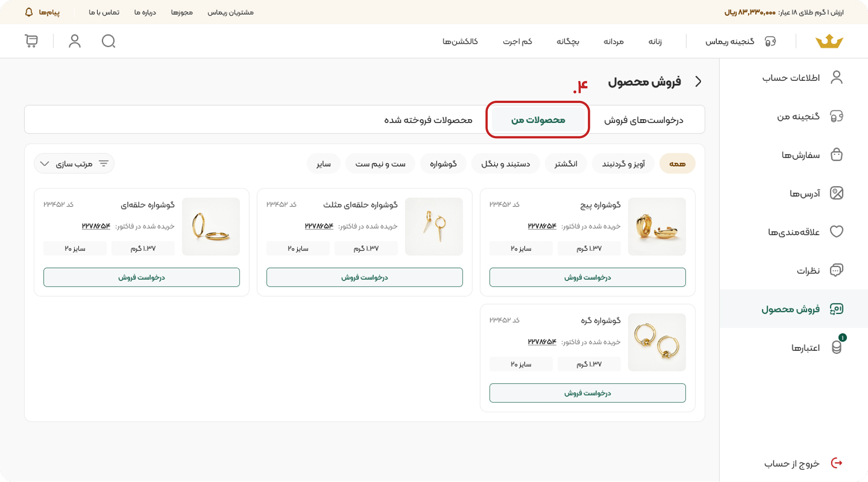Click the فروش محصول sidebar icon
The image size is (868, 482).
pyautogui.click(x=836, y=309)
